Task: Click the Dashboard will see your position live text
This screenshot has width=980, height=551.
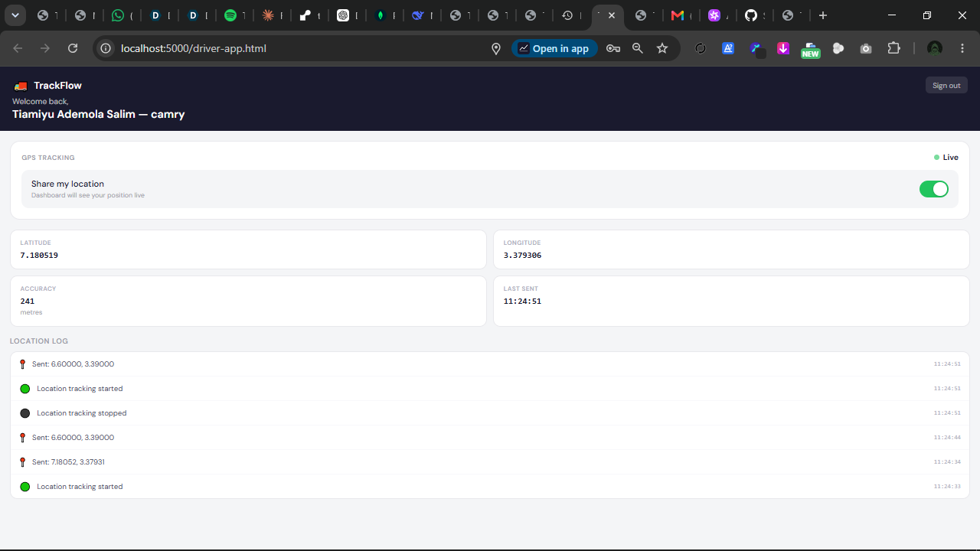Action: (x=88, y=196)
